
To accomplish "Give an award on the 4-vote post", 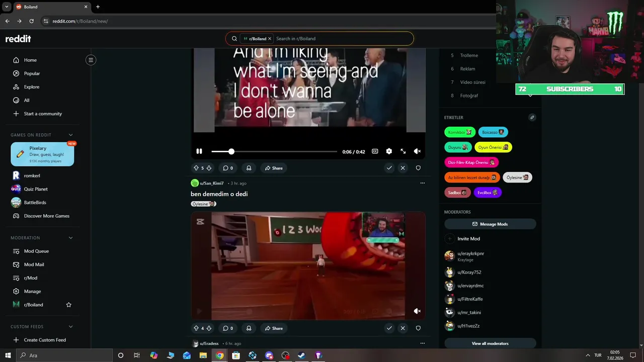I will tap(249, 328).
